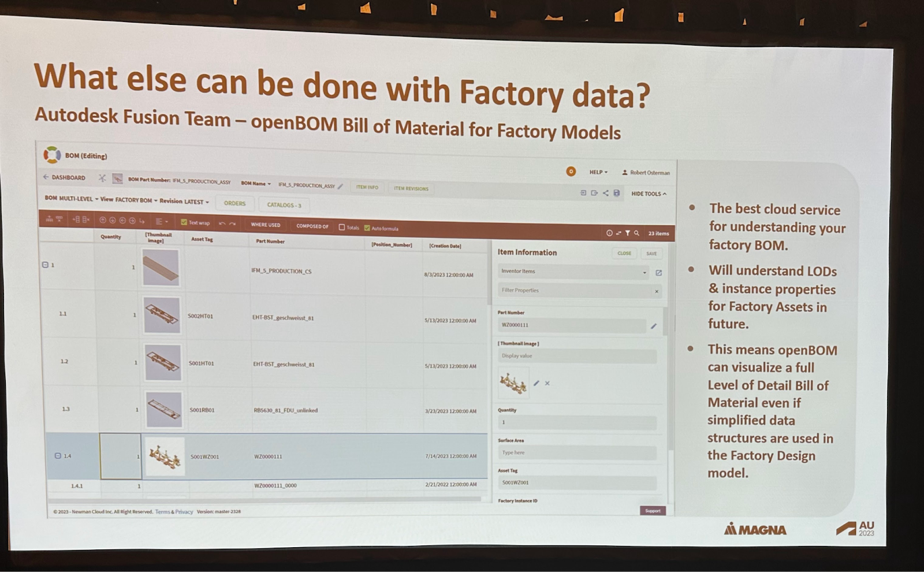Open the Orders tab
This screenshot has height=572, width=924.
tap(234, 203)
